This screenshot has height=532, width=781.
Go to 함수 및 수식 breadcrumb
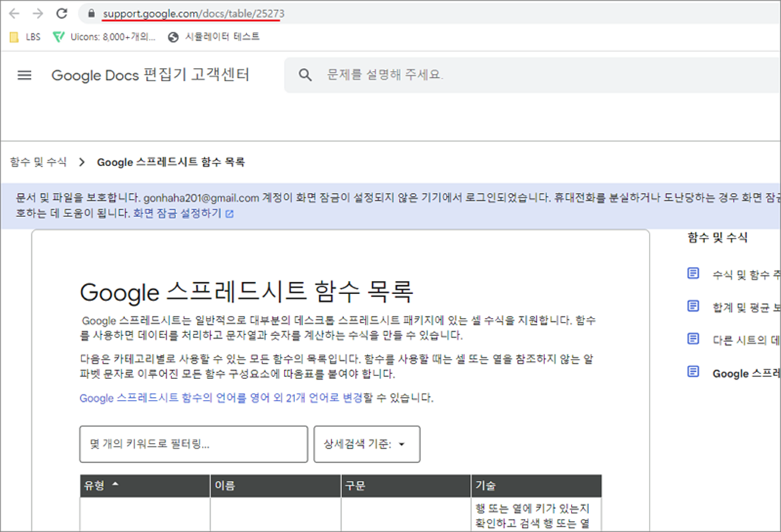38,162
